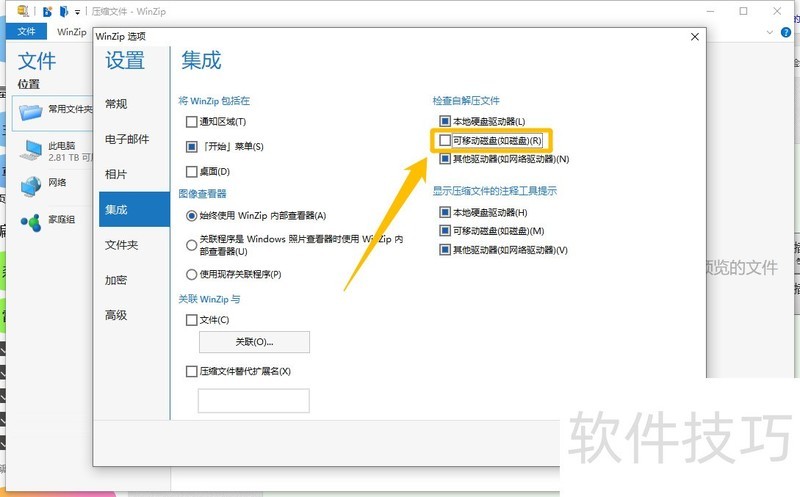
Task: Click the 显示压缩文件的注释工具提示 heading
Action: (x=494, y=191)
